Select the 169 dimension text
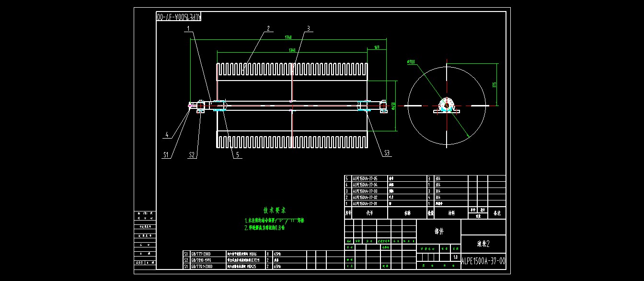 click(376, 47)
